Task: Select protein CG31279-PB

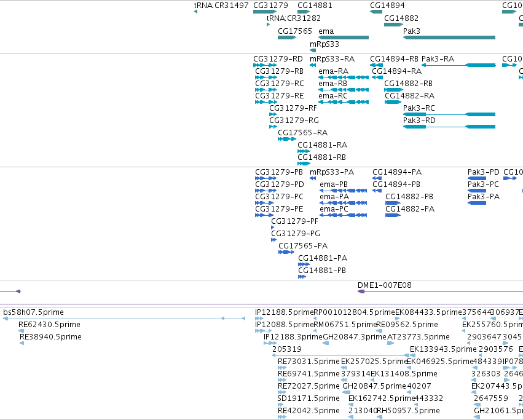Action: tap(279, 172)
